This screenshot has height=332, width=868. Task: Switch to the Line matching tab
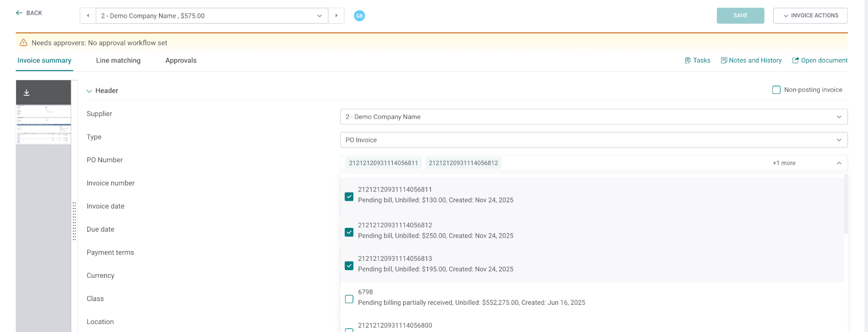pyautogui.click(x=118, y=61)
